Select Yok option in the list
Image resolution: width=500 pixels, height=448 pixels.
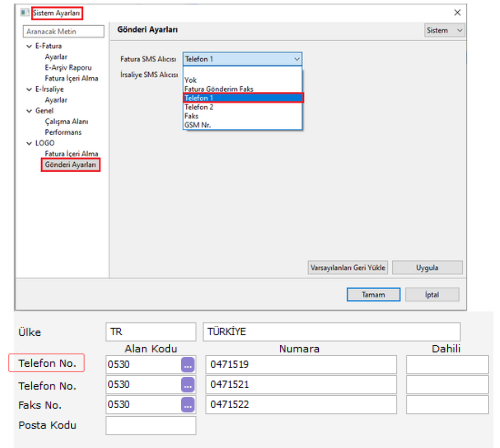click(242, 80)
